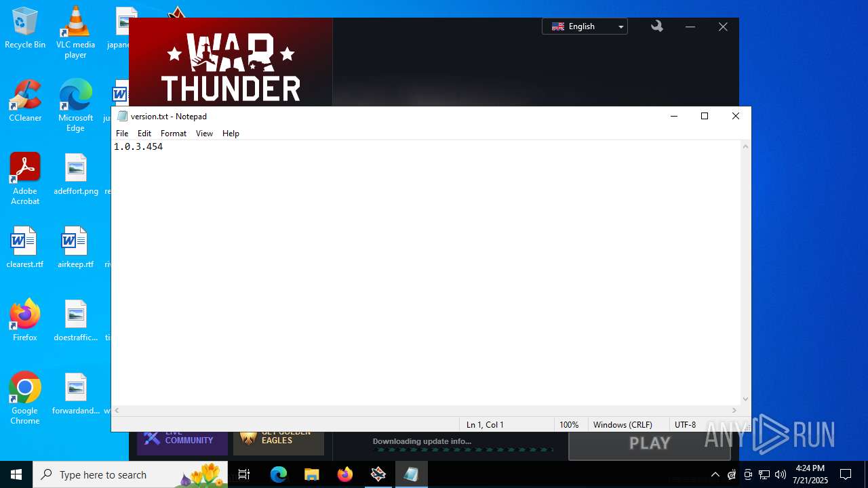
Task: Open Adobe Acrobat desktop shortcut
Action: (25, 179)
